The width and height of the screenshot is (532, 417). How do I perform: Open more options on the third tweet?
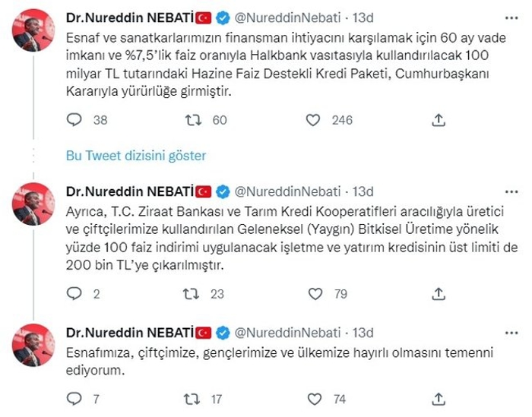tap(511, 333)
